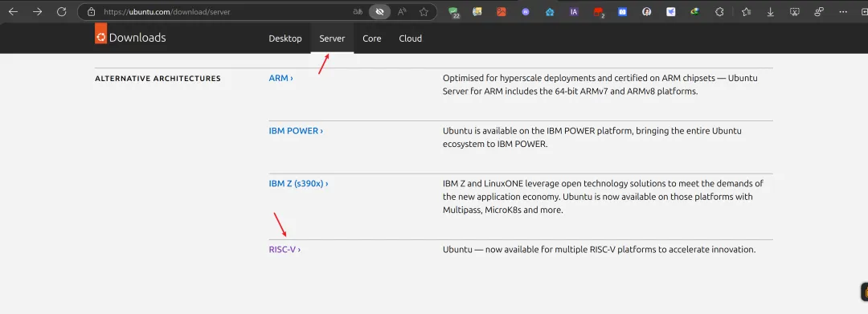Viewport: 868px width, 314px height.
Task: Click the URL address field
Action: point(222,11)
